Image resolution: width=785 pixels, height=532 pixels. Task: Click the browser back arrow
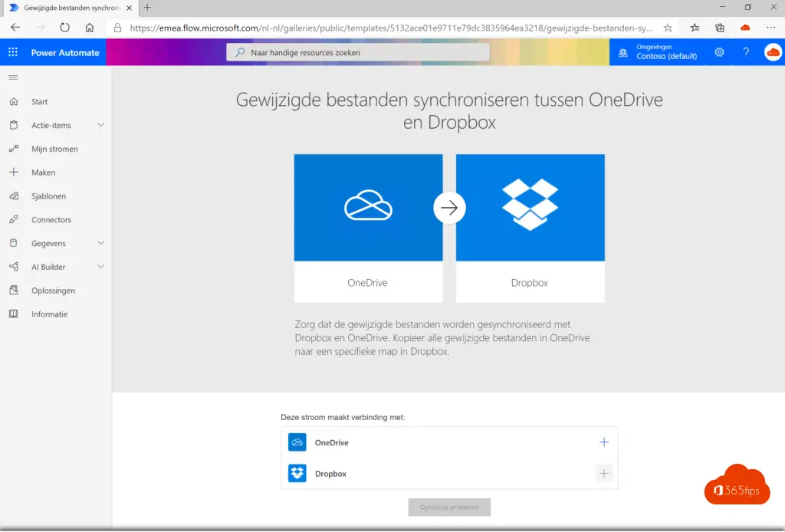coord(15,28)
